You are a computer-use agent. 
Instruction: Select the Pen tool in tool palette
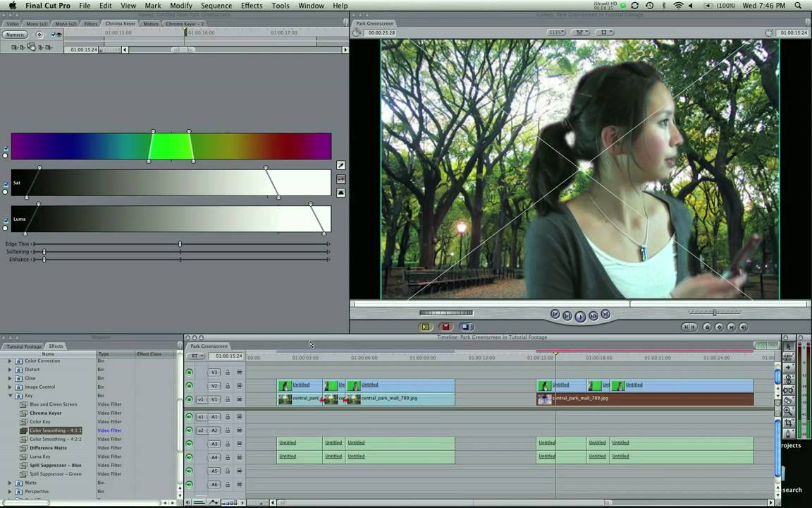[788, 433]
